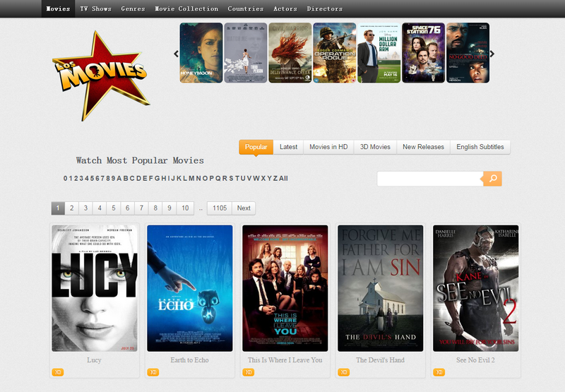The width and height of the screenshot is (565, 392).
Task: Click the HD badge under Lucy
Action: pyautogui.click(x=58, y=372)
